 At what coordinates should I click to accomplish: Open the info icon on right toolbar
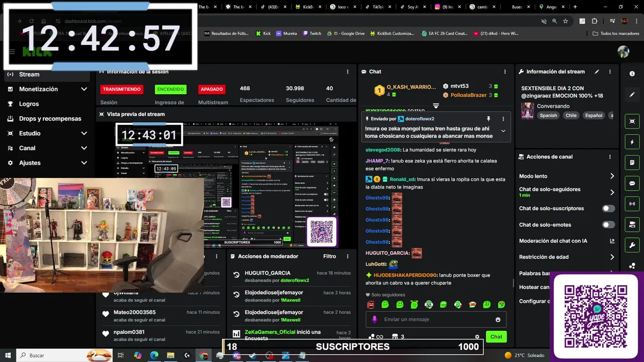pos(632,73)
